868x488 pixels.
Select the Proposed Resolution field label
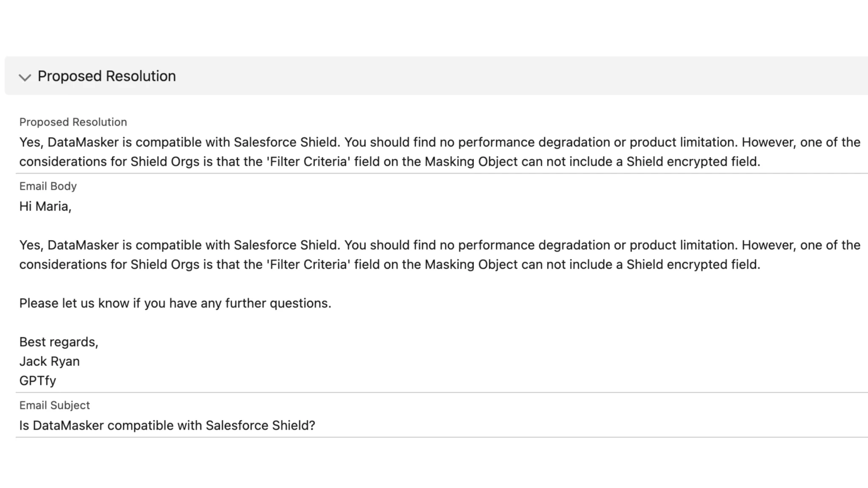[72, 122]
